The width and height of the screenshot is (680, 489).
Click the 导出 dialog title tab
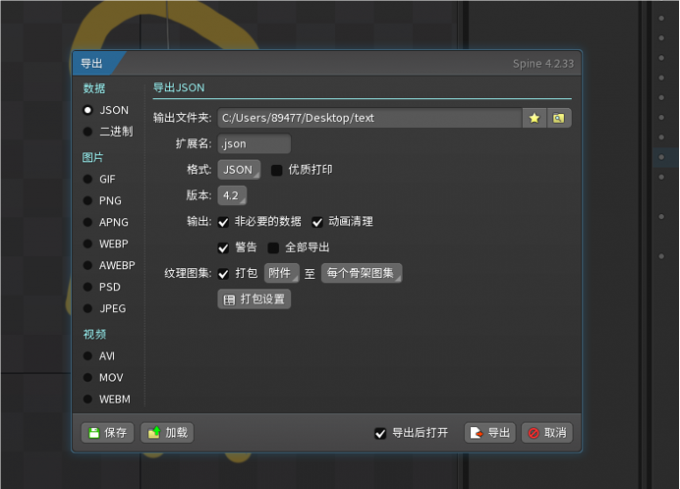pos(92,64)
